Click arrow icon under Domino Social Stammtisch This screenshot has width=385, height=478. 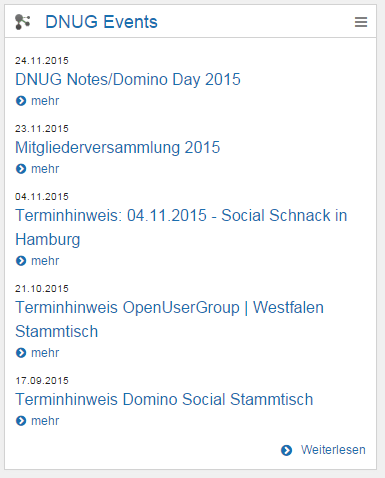click(x=21, y=421)
